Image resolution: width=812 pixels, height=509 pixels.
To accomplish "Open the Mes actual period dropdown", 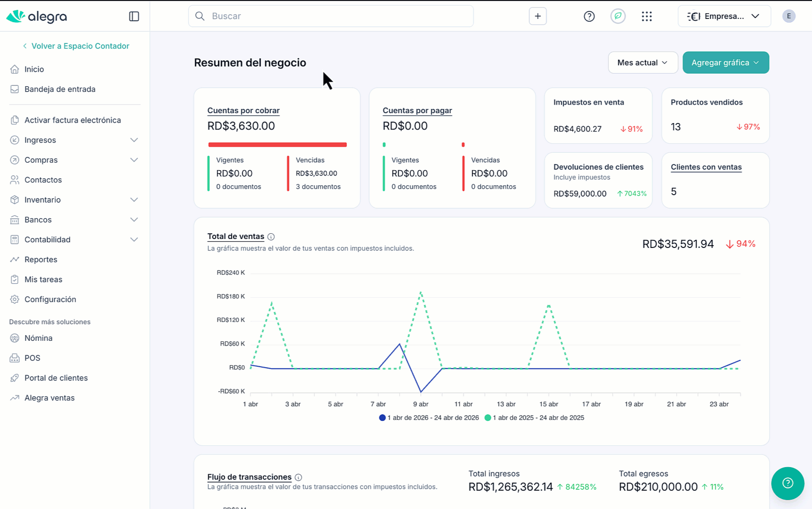I will [642, 63].
